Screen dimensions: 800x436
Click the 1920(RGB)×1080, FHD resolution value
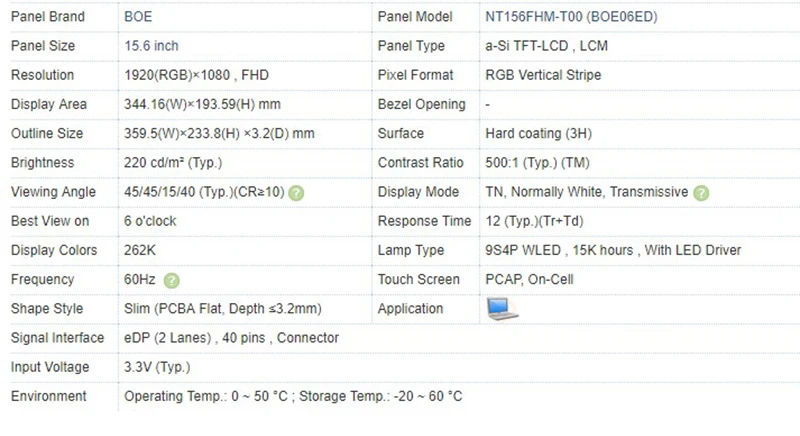[x=198, y=75]
